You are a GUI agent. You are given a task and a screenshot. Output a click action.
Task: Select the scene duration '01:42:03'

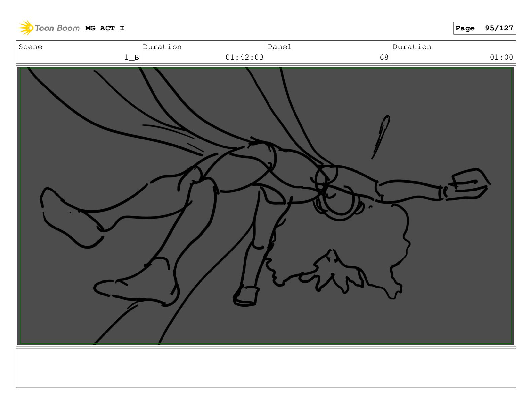(x=244, y=58)
